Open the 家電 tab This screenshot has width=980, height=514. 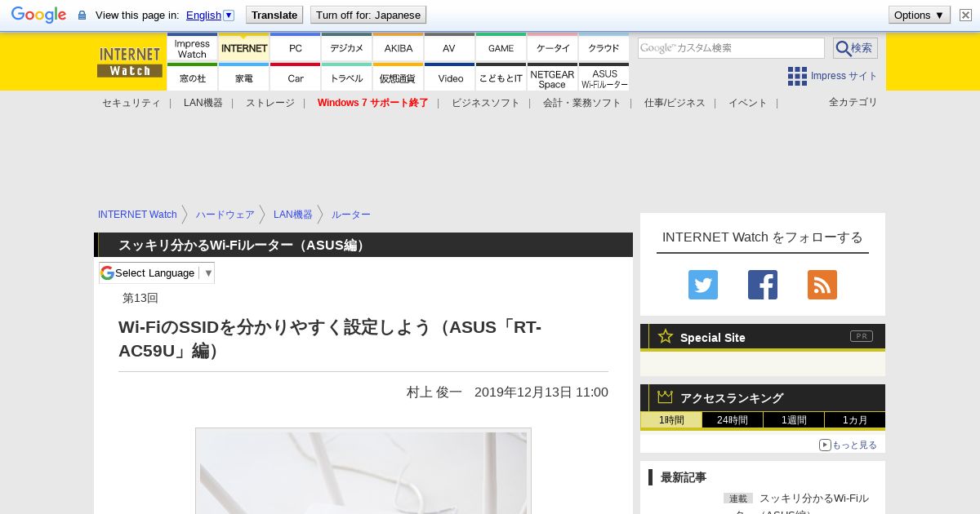pyautogui.click(x=243, y=78)
